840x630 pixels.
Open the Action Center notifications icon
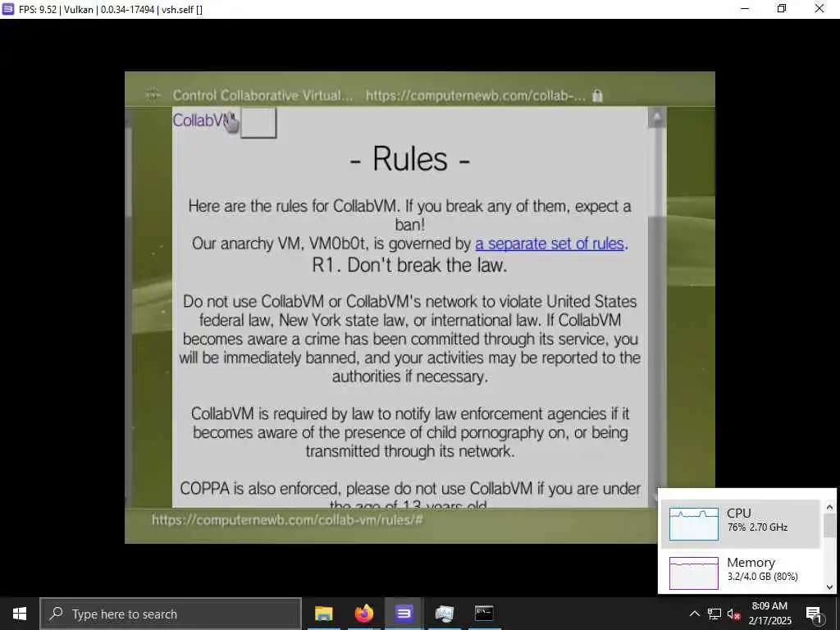814,614
